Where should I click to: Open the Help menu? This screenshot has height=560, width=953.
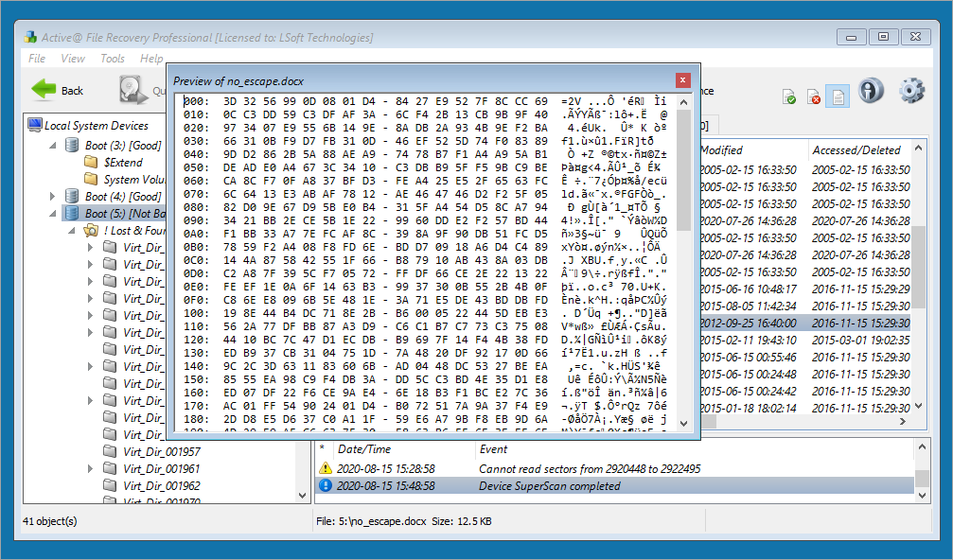pos(151,59)
